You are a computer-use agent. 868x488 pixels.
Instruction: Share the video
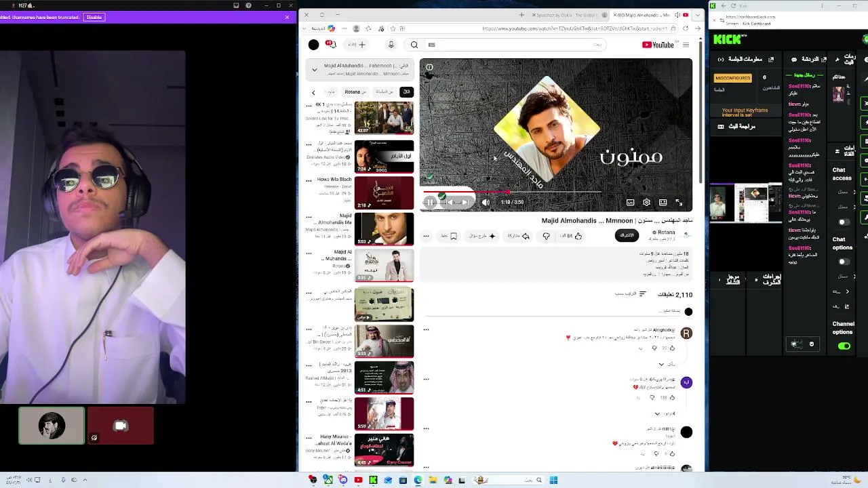click(519, 236)
